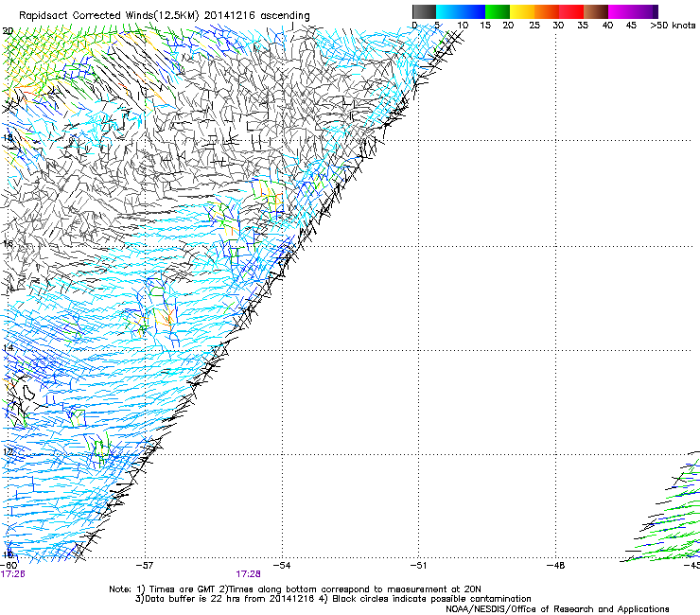700x615 pixels.
Task: Click the yellow 20-25 knots color swatch
Action: tap(522, 12)
